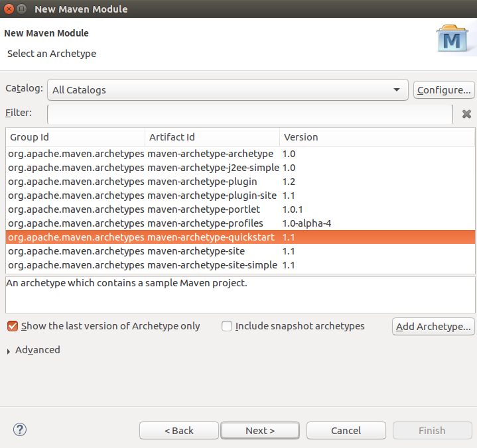Image resolution: width=477 pixels, height=448 pixels.
Task: Go back with the < Back button
Action: click(x=179, y=430)
